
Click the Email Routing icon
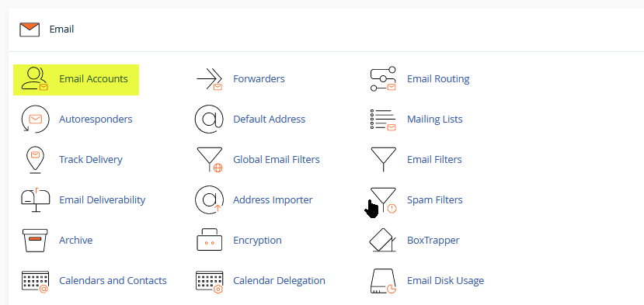pos(383,79)
